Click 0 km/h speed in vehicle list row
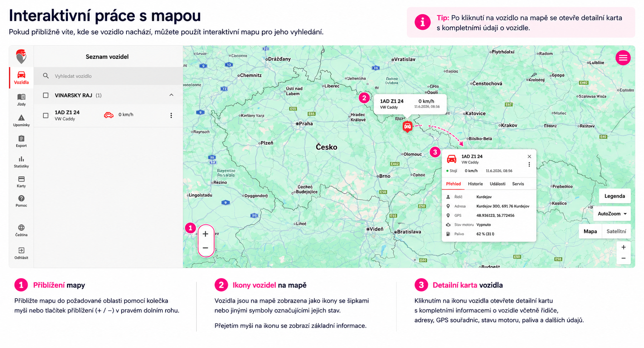Viewport: 644px width, 348px height. tap(126, 115)
